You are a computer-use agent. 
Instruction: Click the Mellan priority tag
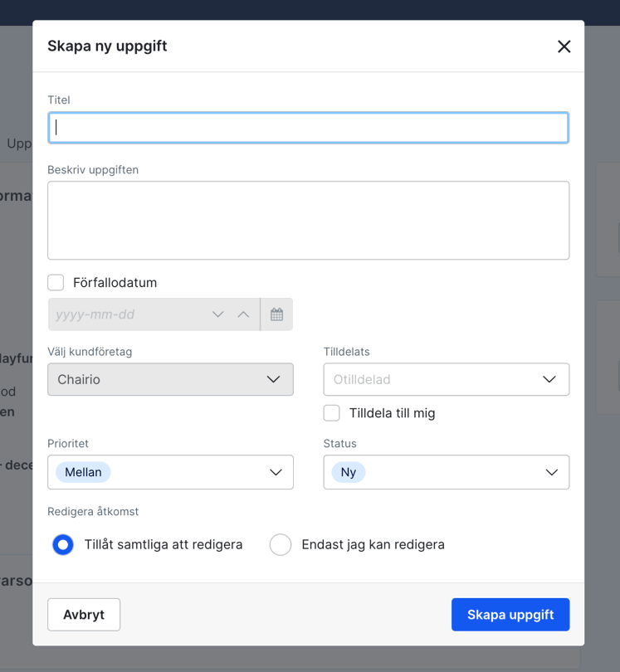point(83,472)
